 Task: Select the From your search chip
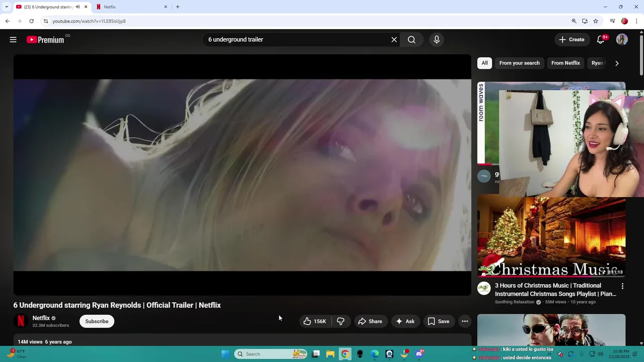coord(519,63)
